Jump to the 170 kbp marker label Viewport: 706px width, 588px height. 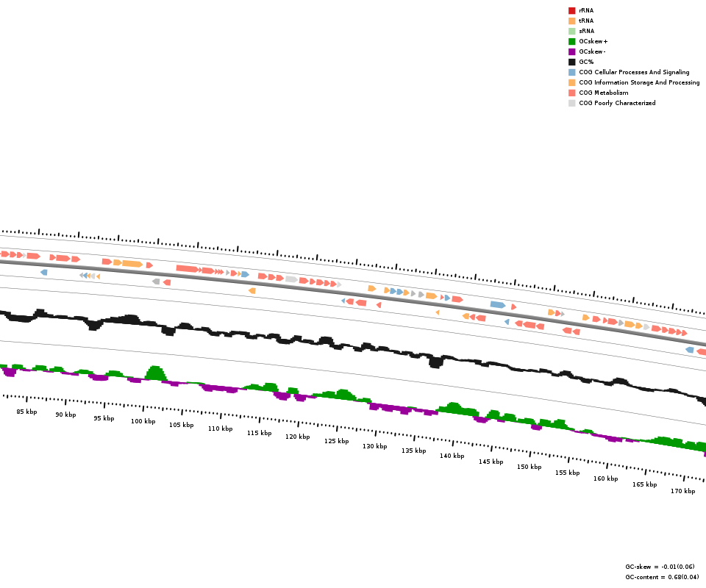click(x=682, y=491)
